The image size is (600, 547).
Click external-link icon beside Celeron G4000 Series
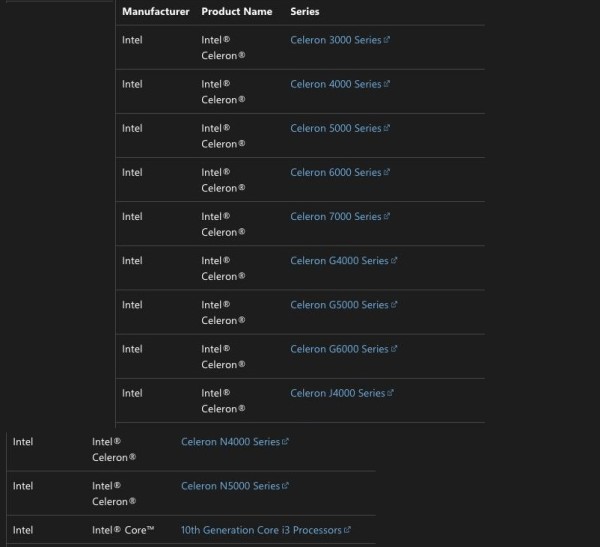tap(394, 260)
